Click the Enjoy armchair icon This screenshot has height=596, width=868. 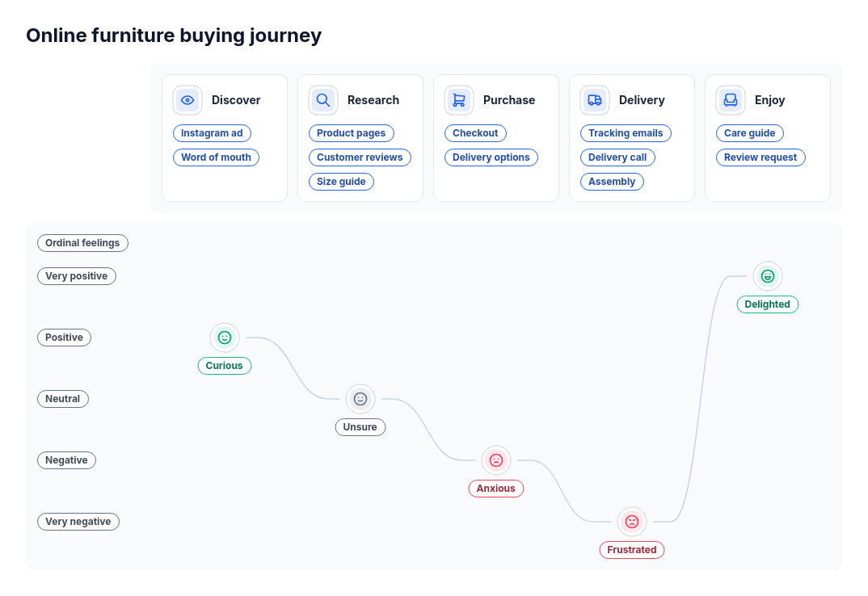coord(731,100)
